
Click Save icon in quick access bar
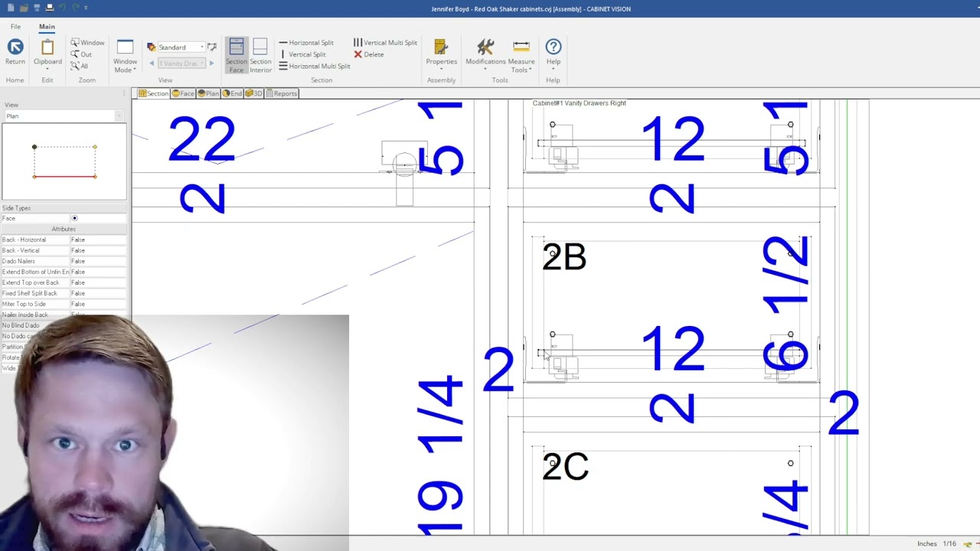click(37, 8)
